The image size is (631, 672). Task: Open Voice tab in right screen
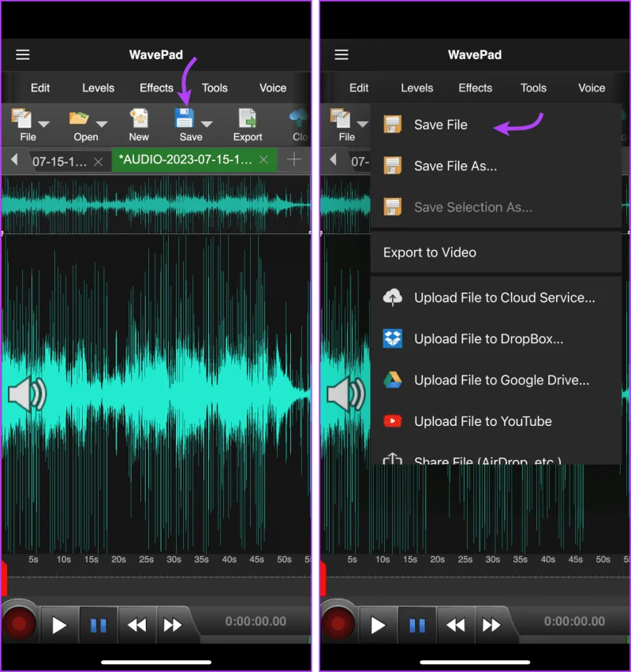point(592,88)
